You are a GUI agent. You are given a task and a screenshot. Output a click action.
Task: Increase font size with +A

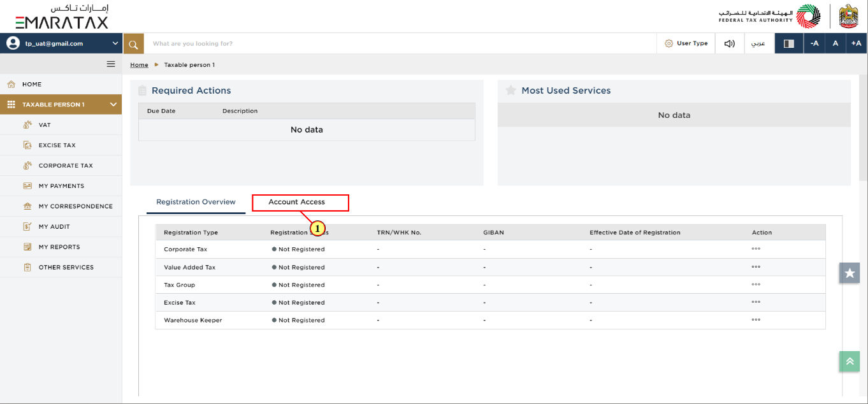coord(856,43)
